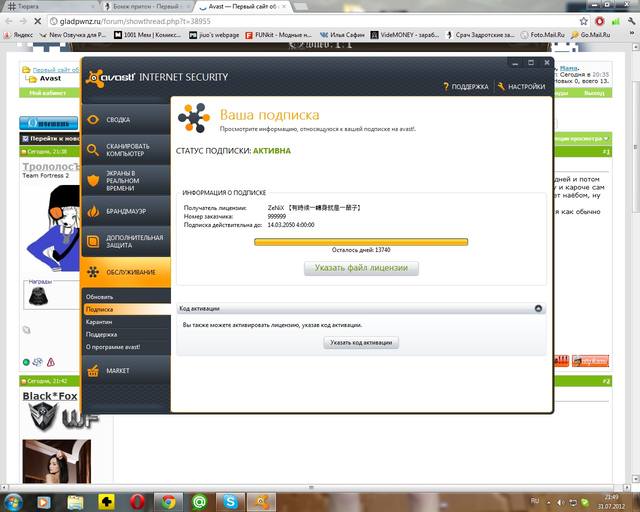
Task: Click the shield icon for real-time shields
Action: click(x=93, y=180)
